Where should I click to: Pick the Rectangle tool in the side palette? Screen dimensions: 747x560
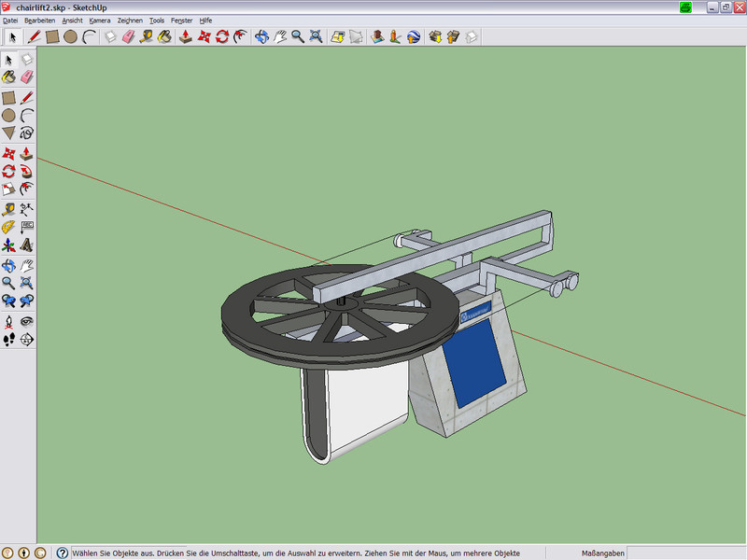pyautogui.click(x=8, y=98)
